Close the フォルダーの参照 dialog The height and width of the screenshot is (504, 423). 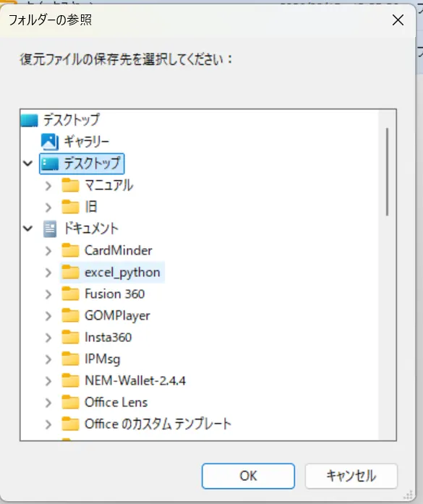point(398,20)
